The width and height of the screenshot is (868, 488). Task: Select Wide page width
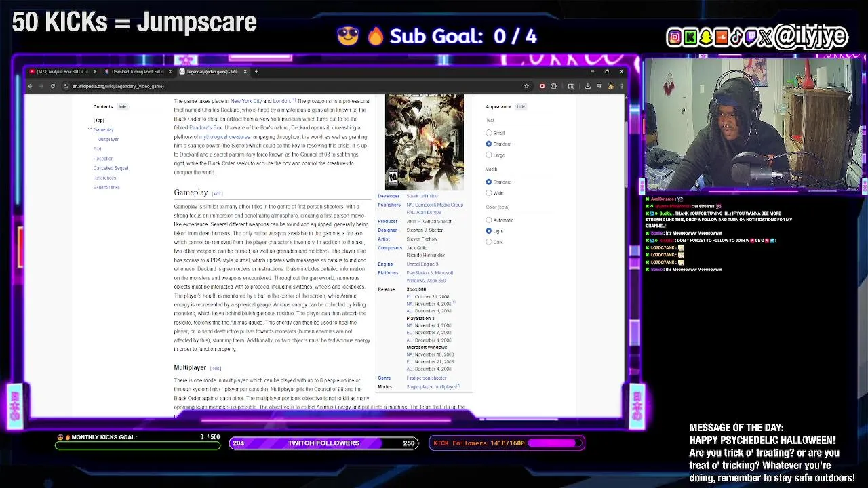click(x=489, y=192)
